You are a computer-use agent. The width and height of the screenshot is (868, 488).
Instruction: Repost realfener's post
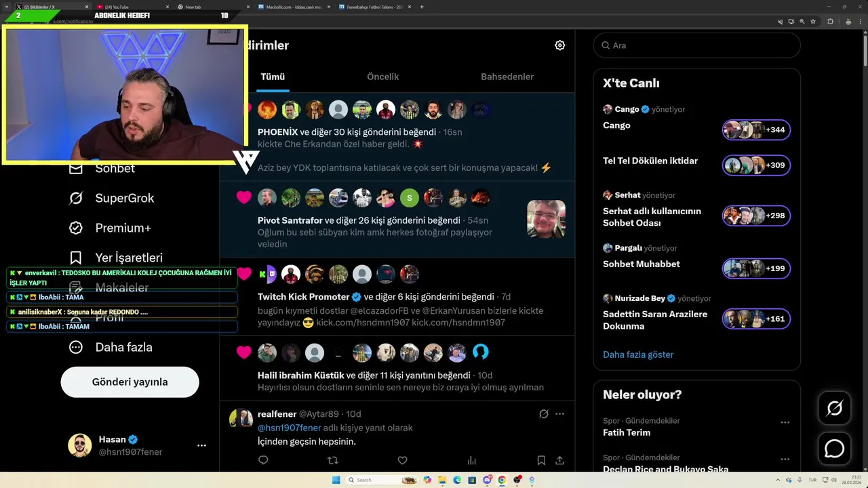coord(333,460)
